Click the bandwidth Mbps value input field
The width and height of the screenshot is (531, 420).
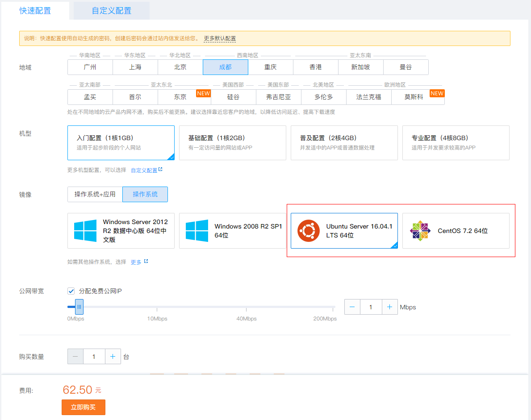[371, 307]
